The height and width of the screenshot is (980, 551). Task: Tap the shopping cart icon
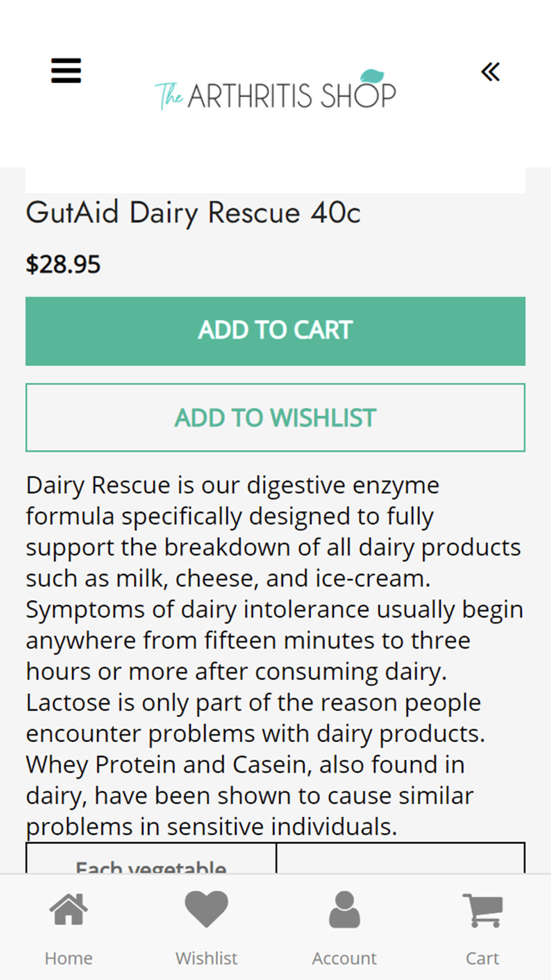[x=483, y=910]
